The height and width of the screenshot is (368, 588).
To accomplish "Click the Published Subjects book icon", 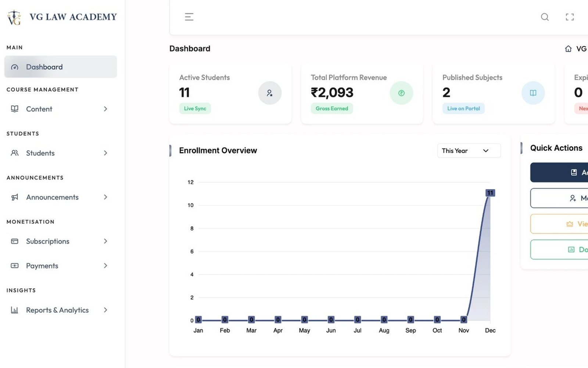I will point(533,93).
